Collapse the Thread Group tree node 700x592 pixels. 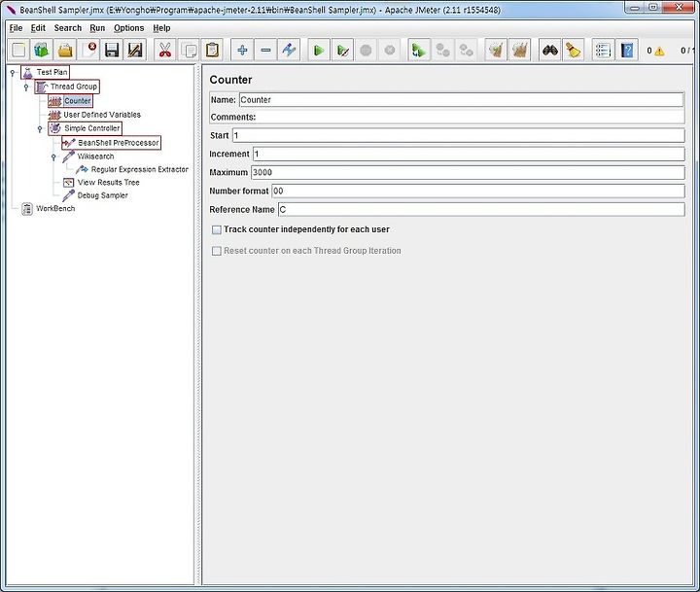26,87
